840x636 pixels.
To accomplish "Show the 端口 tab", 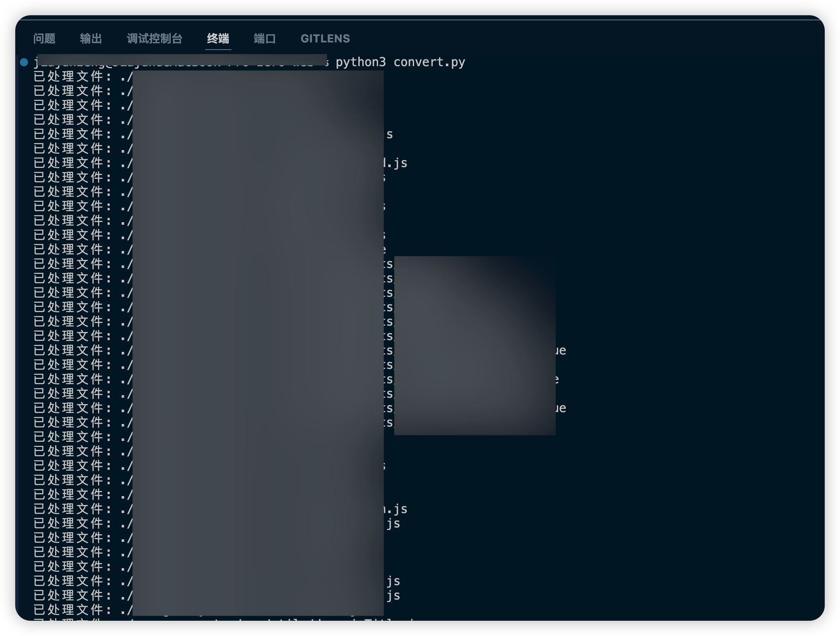I will (265, 39).
